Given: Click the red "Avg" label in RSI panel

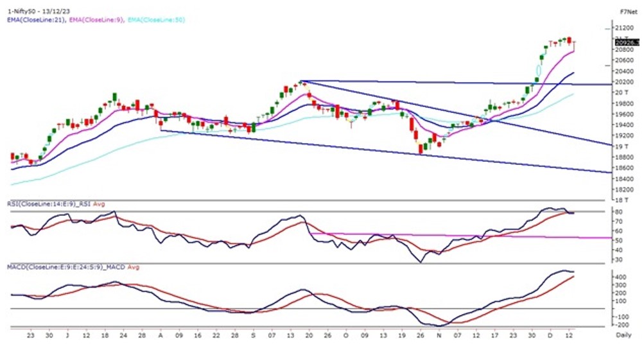Looking at the screenshot, I should [x=99, y=204].
